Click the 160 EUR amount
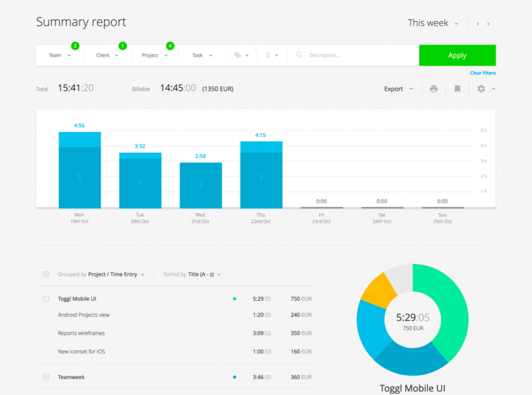Image resolution: width=532 pixels, height=395 pixels. click(301, 351)
